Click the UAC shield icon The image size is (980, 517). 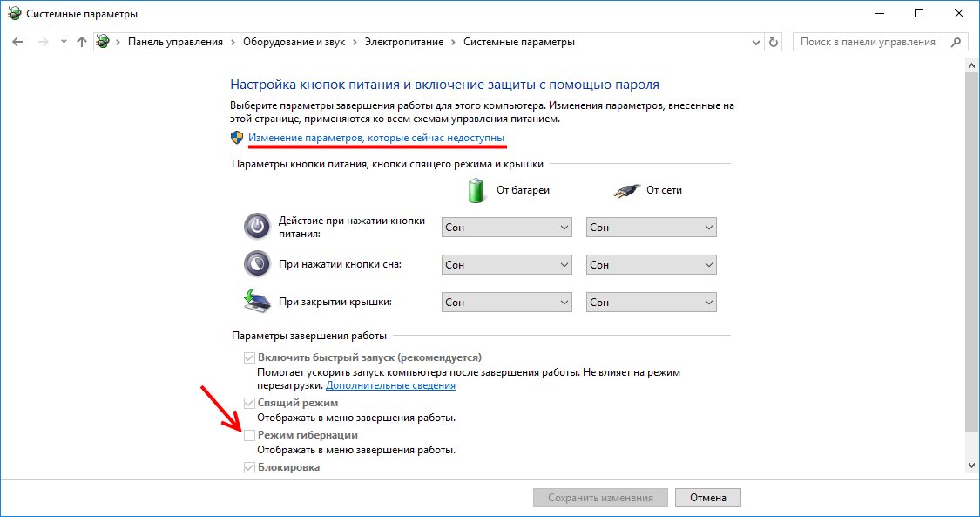coord(237,138)
